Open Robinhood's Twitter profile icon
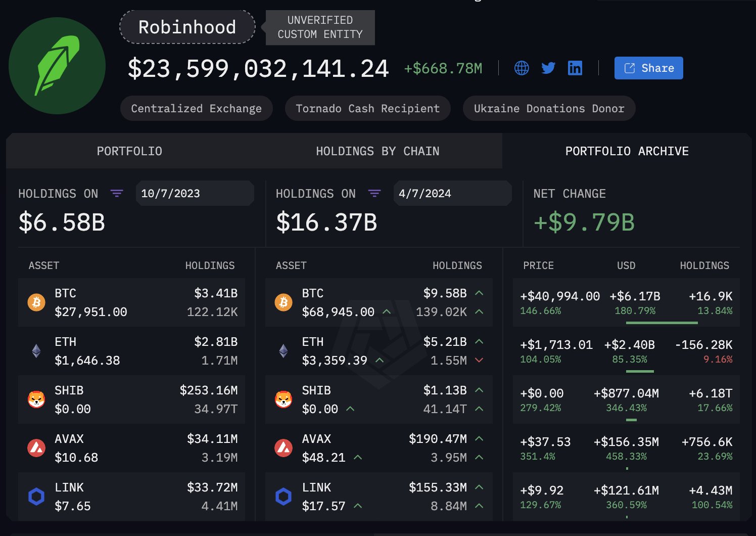Viewport: 756px width, 536px height. click(x=548, y=68)
